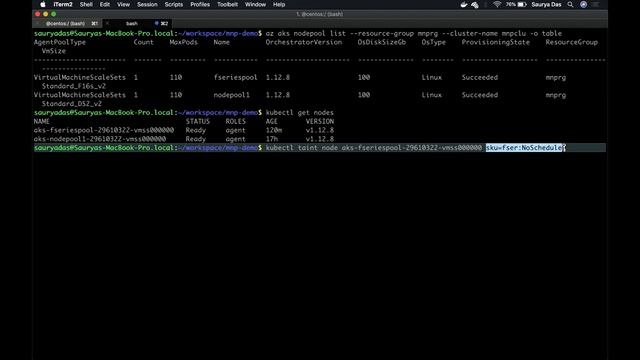Screen dimensions: 640x360
Task: Open the Wi-Fi status menu
Action: click(497, 4)
